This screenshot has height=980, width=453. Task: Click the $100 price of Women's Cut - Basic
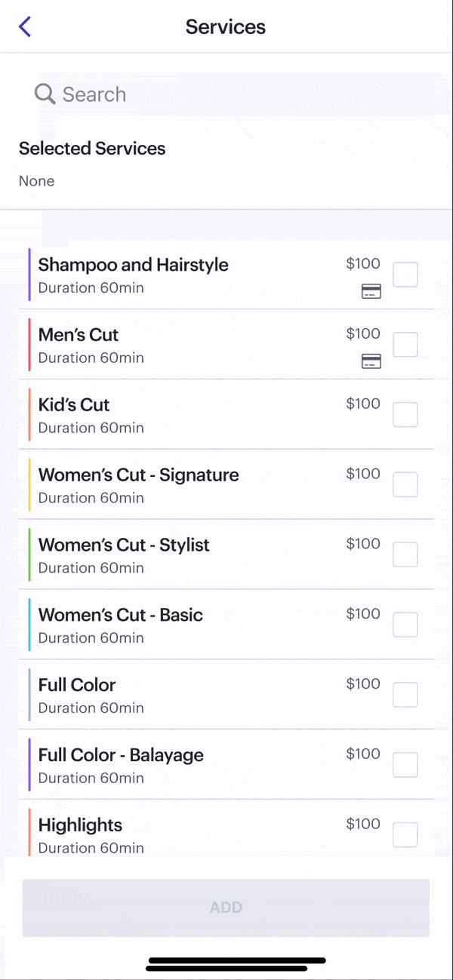(363, 614)
